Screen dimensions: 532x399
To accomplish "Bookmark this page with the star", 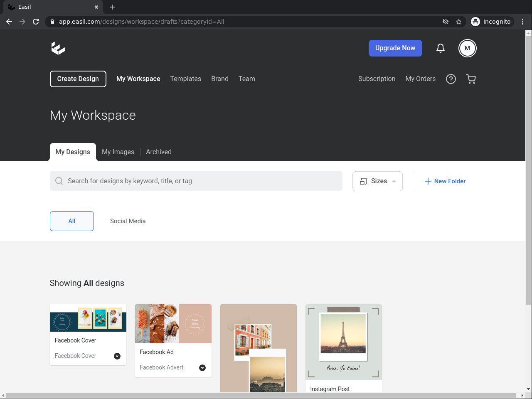I will click(x=459, y=22).
